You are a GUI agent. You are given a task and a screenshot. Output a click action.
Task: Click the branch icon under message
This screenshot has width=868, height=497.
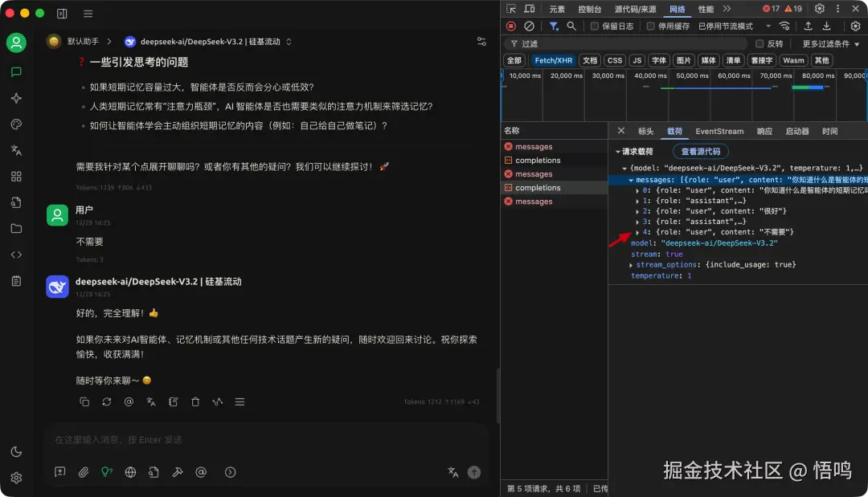coord(218,402)
